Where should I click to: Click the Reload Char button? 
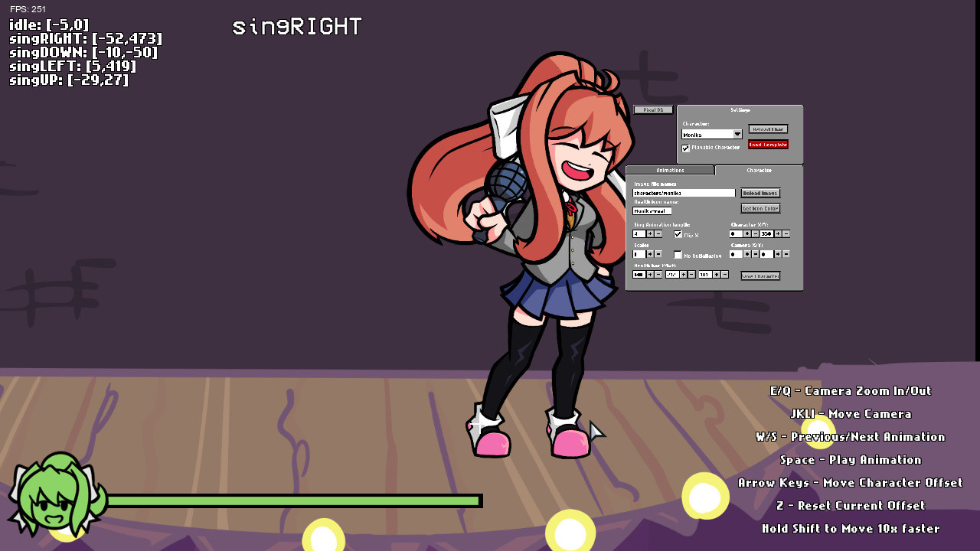click(769, 129)
